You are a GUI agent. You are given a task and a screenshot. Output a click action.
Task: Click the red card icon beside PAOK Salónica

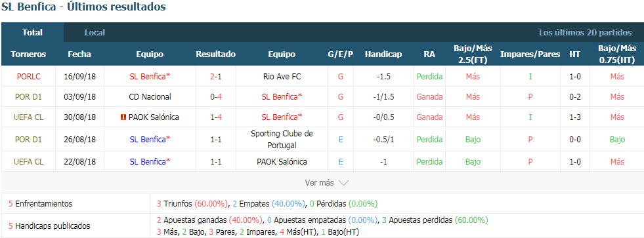(123, 117)
